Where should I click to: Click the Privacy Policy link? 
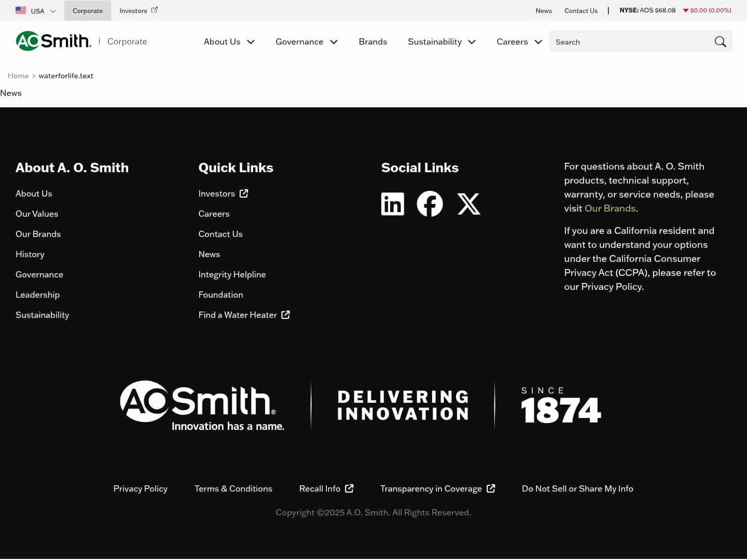point(140,488)
